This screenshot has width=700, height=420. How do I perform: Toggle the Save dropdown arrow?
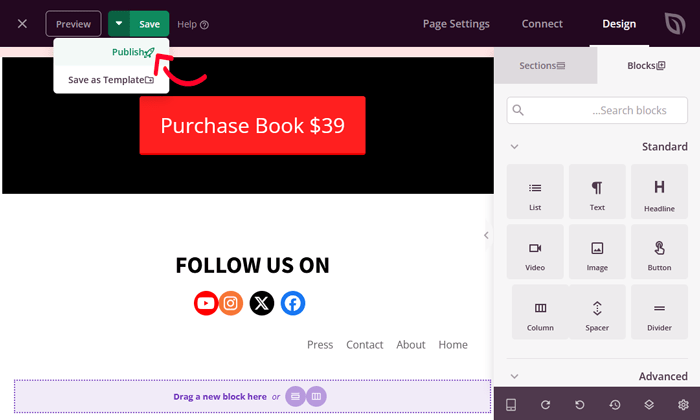pyautogui.click(x=119, y=24)
